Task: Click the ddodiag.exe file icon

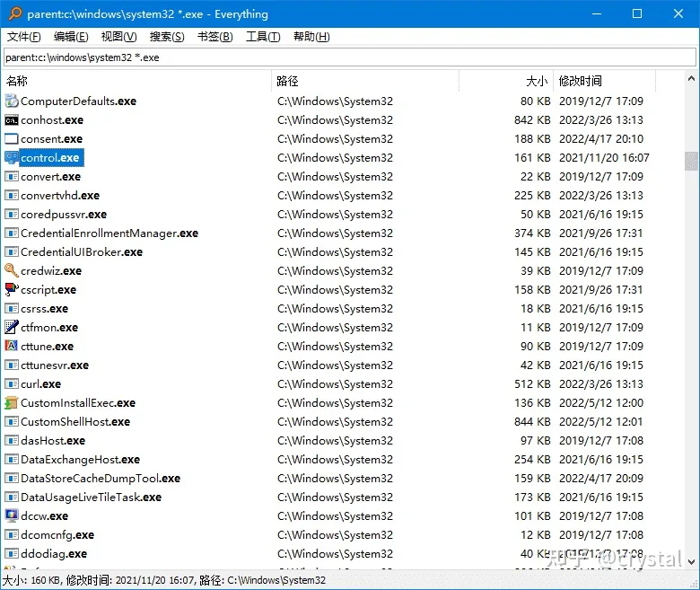Action: [x=12, y=553]
